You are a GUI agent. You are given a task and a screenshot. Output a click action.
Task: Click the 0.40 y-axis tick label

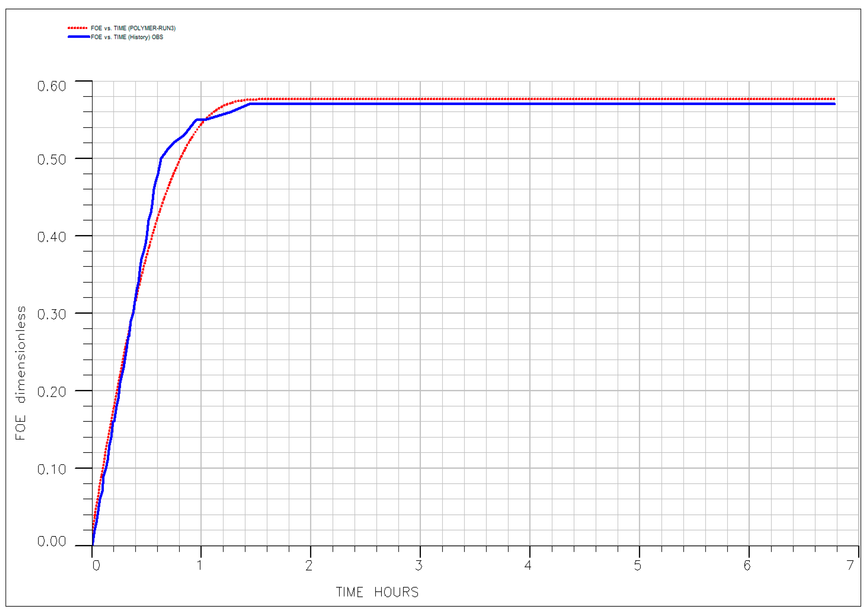pyautogui.click(x=51, y=237)
